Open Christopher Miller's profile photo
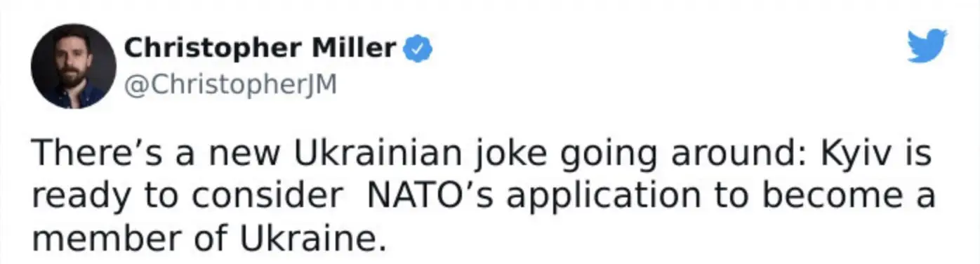The image size is (980, 264). [74, 66]
